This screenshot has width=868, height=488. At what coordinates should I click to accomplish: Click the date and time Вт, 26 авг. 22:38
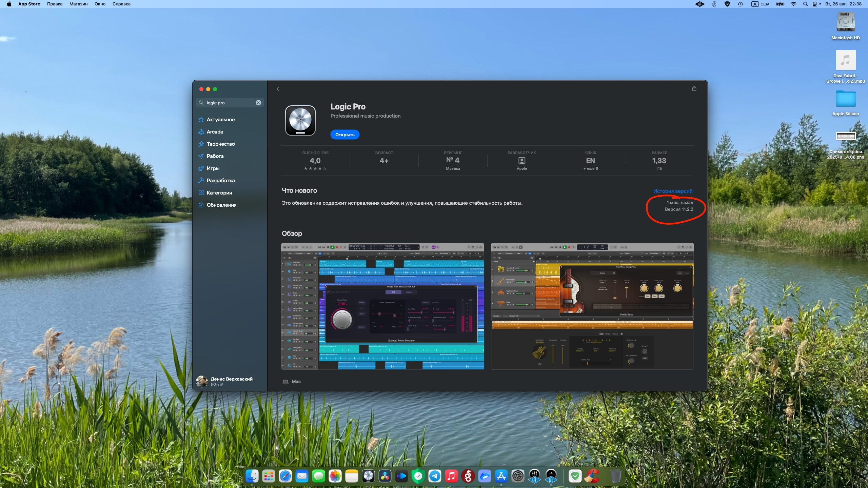[x=843, y=4]
